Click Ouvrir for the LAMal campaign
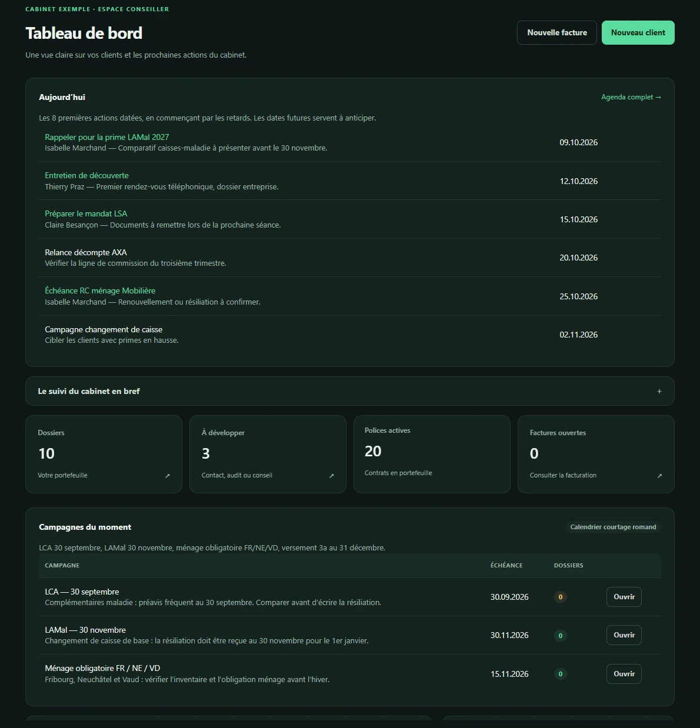 point(624,635)
